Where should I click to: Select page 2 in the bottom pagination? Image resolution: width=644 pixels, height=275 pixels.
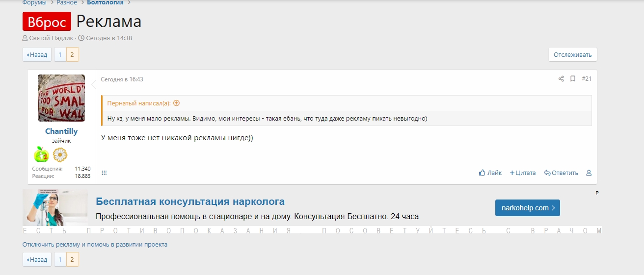tap(72, 259)
